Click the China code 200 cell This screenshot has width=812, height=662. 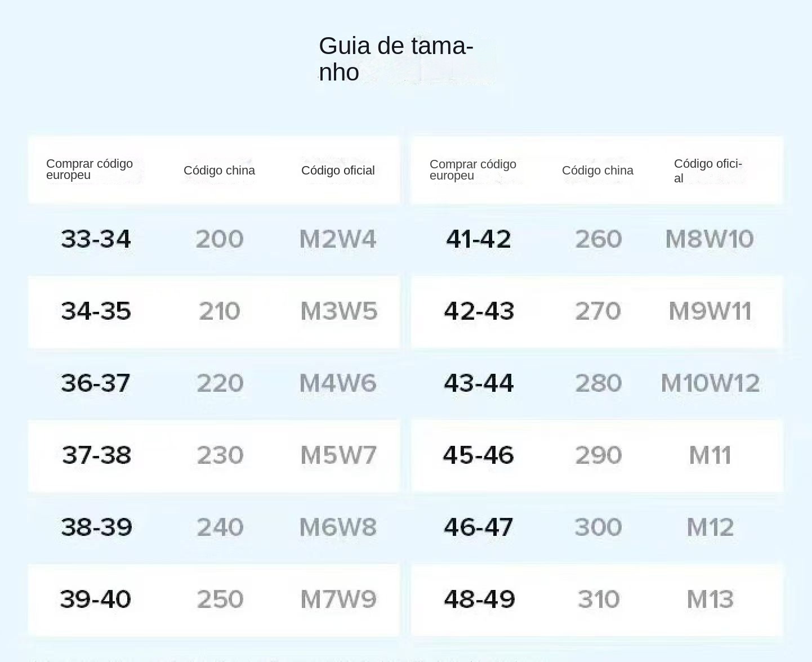[x=220, y=239]
